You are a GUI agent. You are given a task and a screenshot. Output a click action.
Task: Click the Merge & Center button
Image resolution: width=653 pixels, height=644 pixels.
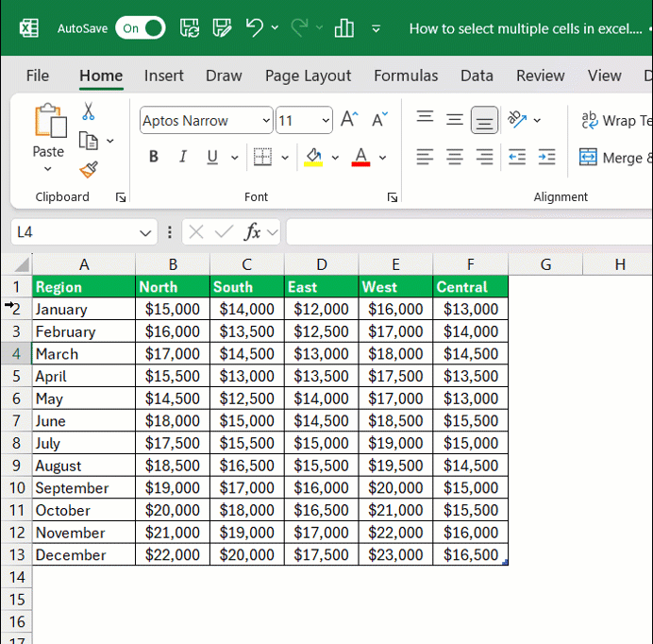[616, 158]
